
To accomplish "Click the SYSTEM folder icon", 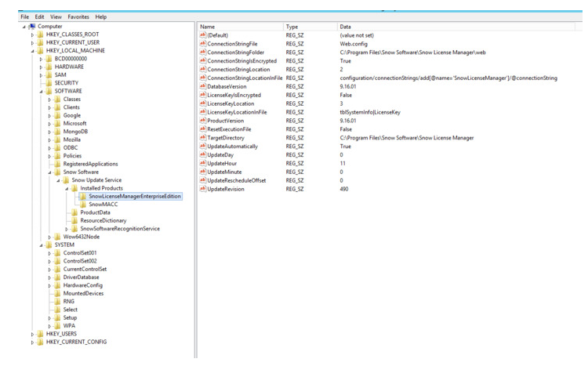I will [x=49, y=245].
